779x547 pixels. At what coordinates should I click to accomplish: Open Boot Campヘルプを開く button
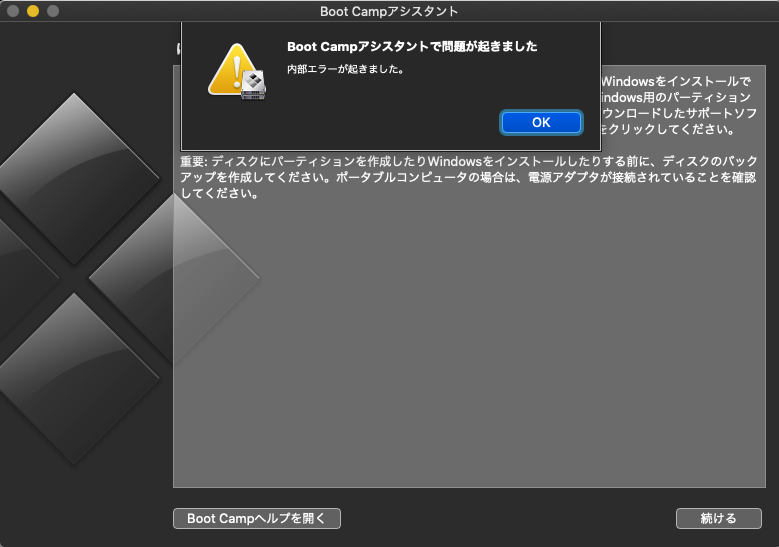(x=257, y=518)
